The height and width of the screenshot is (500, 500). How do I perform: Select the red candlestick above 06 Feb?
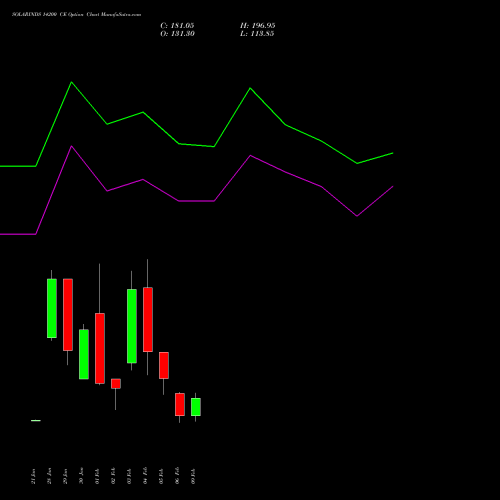click(x=180, y=404)
